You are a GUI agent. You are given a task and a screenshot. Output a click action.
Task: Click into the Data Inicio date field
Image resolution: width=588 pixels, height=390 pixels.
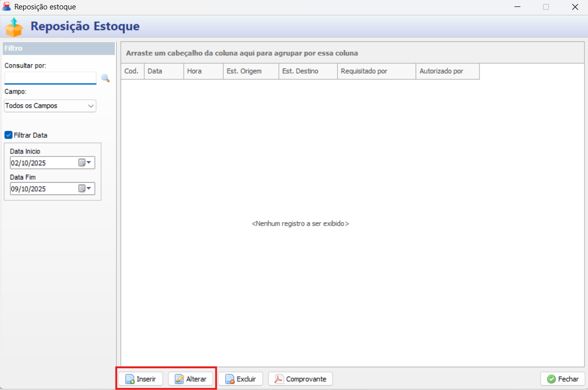point(42,163)
